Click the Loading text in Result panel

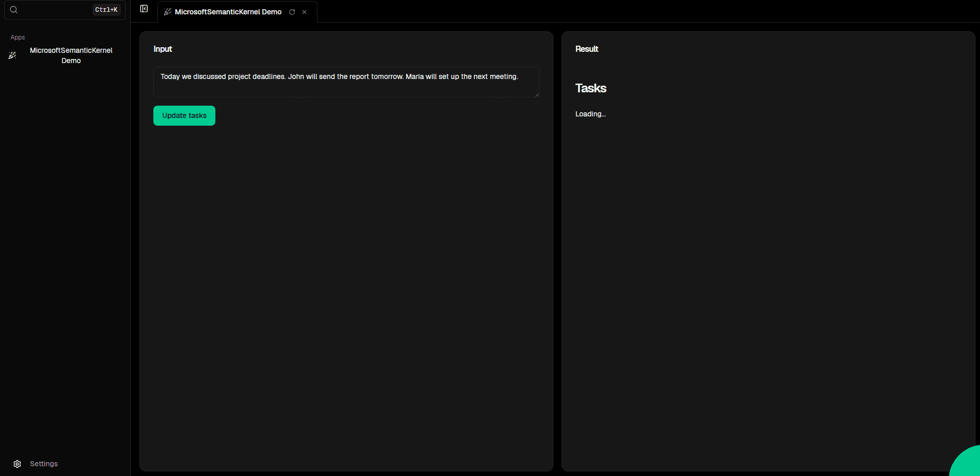[590, 114]
